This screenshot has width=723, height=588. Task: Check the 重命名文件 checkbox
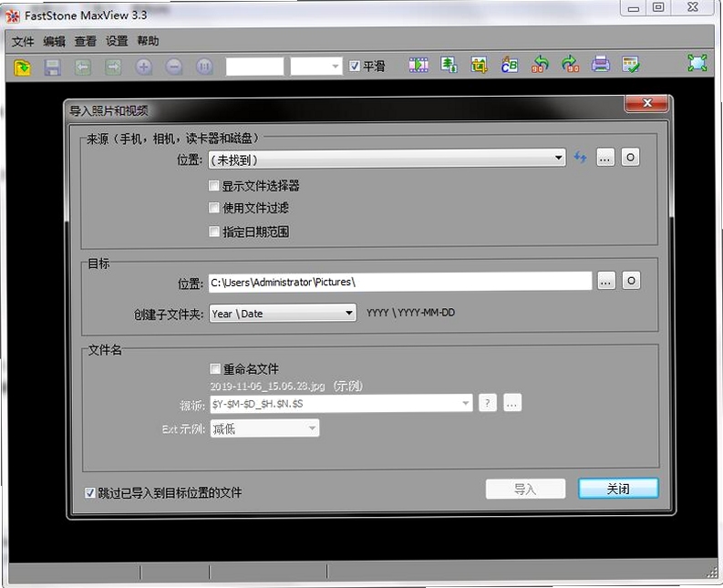click(x=215, y=369)
